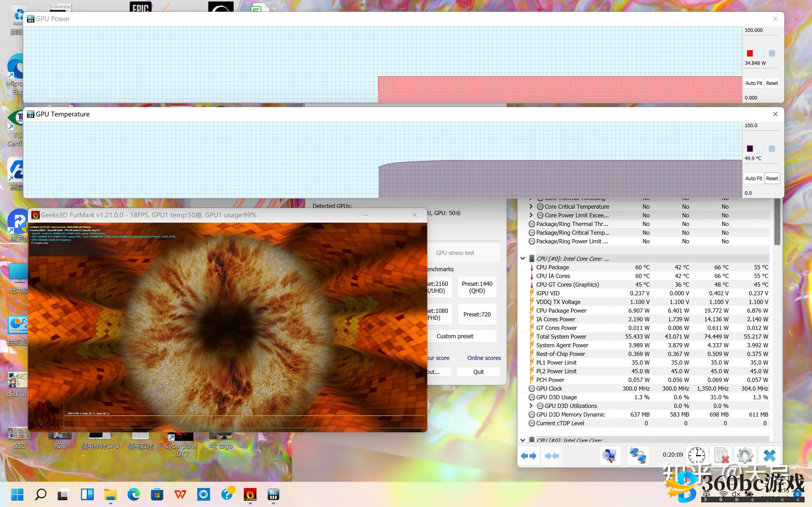This screenshot has height=507, width=812.
Task: Expand the GPU D3D Utilizations row
Action: click(531, 406)
